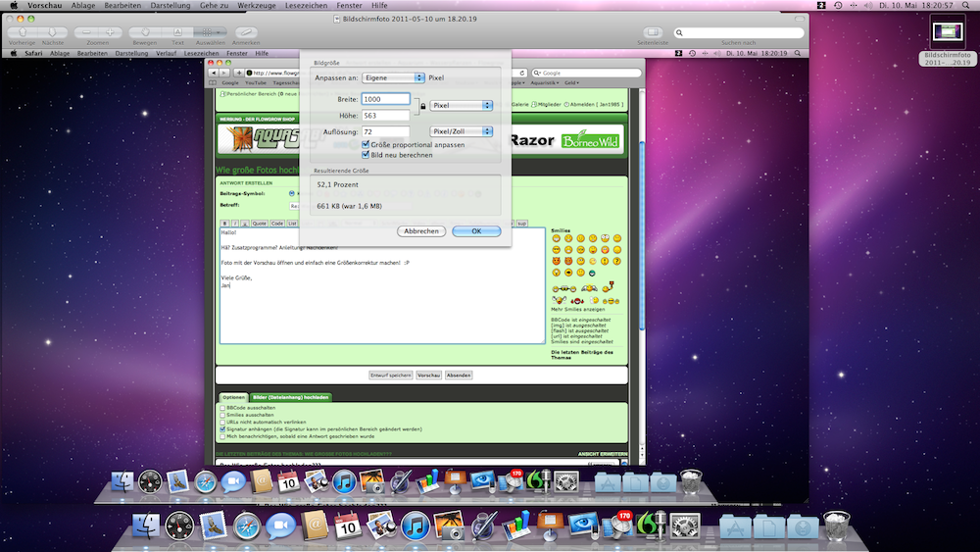Click the Anmerken annotate toolbar button
Image resolution: width=980 pixels, height=552 pixels.
pyautogui.click(x=246, y=32)
